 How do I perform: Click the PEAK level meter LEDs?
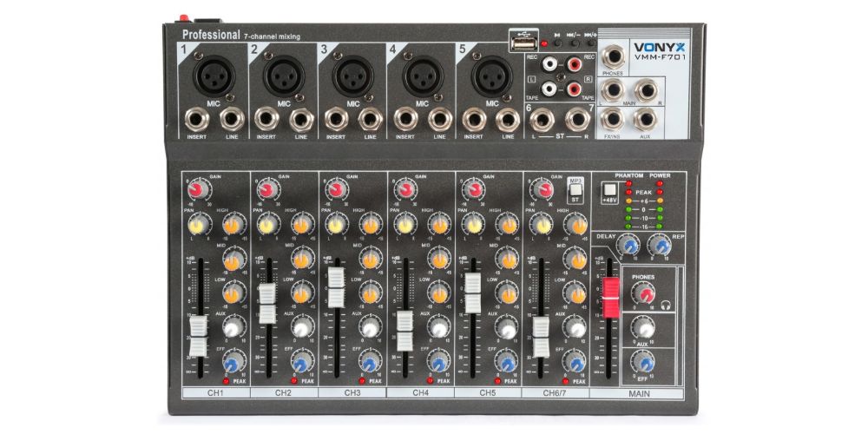click(644, 205)
